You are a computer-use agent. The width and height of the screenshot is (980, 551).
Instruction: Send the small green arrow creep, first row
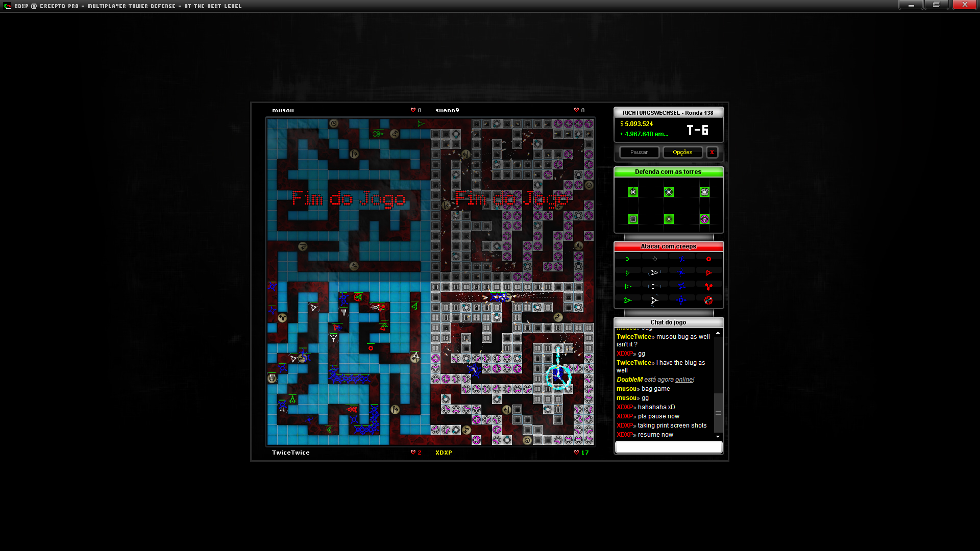tap(627, 259)
